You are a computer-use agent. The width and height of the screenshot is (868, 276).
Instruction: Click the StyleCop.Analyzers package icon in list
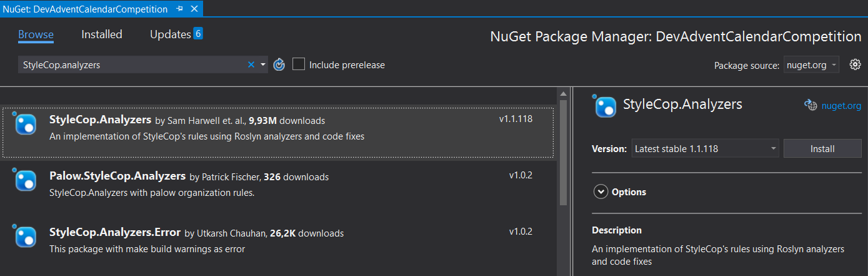[26, 125]
